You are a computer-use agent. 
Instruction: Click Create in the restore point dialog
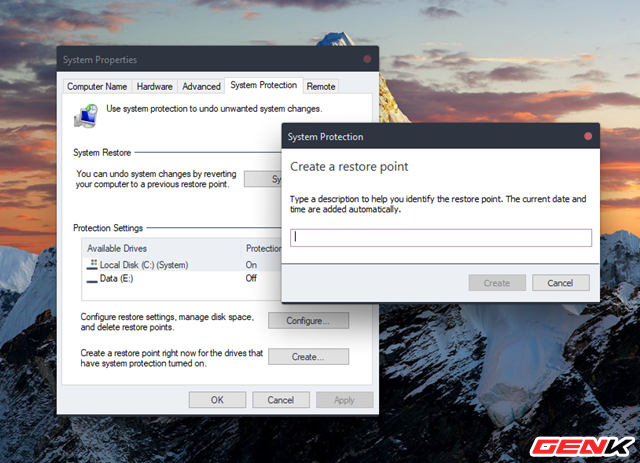pyautogui.click(x=497, y=283)
